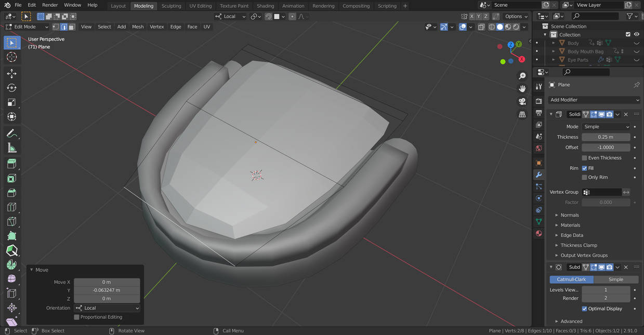
Task: Open the Material Properties tab
Action: [538, 233]
